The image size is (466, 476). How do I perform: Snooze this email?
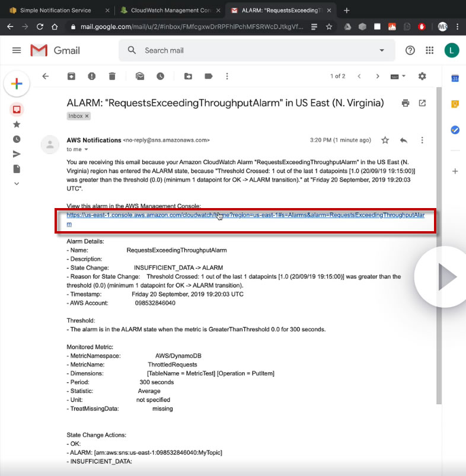(x=160, y=76)
